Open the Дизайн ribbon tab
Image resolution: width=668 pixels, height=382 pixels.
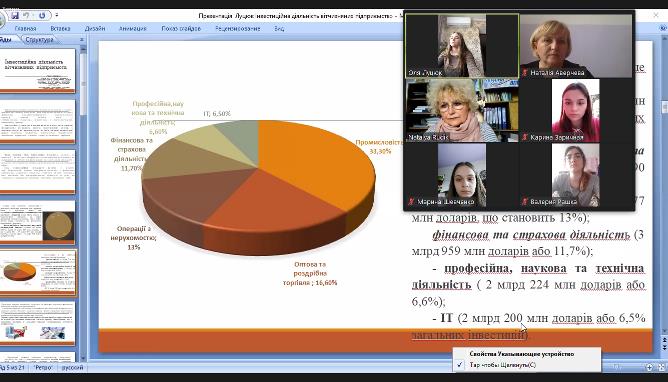point(95,29)
